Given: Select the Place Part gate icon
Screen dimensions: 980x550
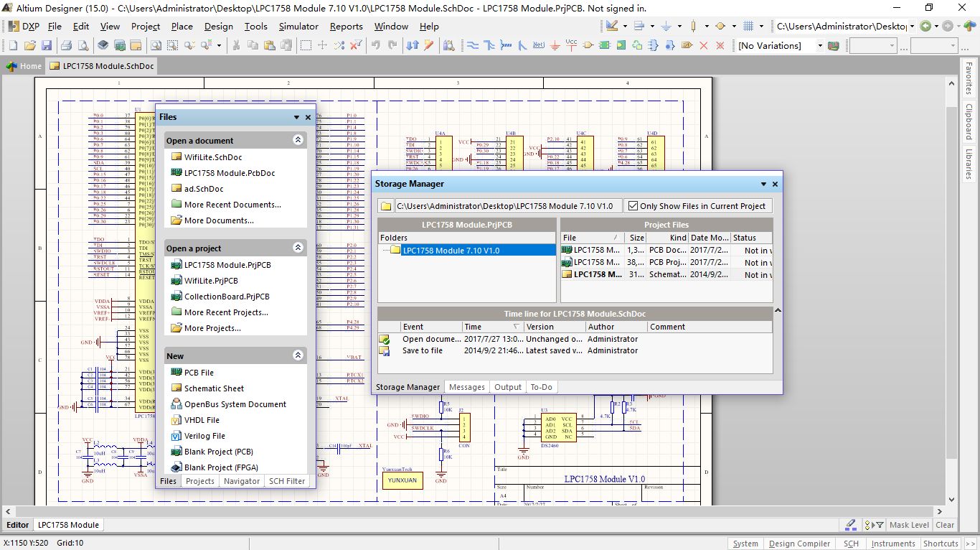Looking at the screenshot, I should point(588,45).
